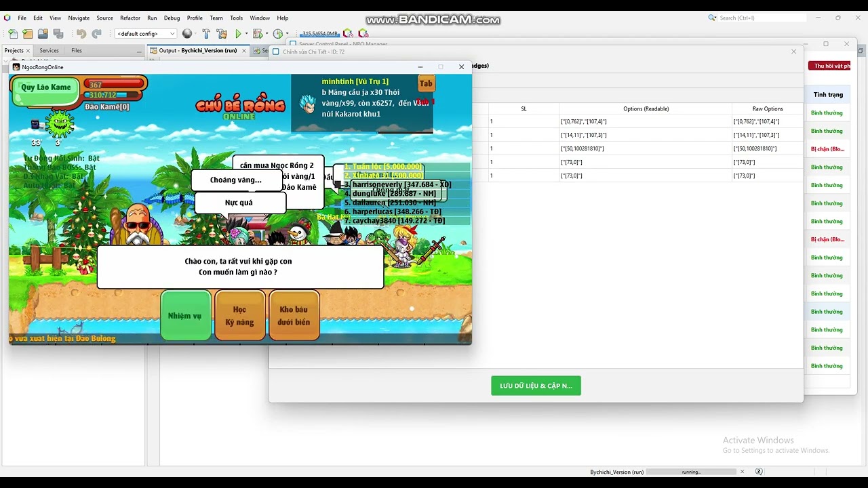This screenshot has height=488, width=868.
Task: Open the Source menu
Action: (x=104, y=18)
